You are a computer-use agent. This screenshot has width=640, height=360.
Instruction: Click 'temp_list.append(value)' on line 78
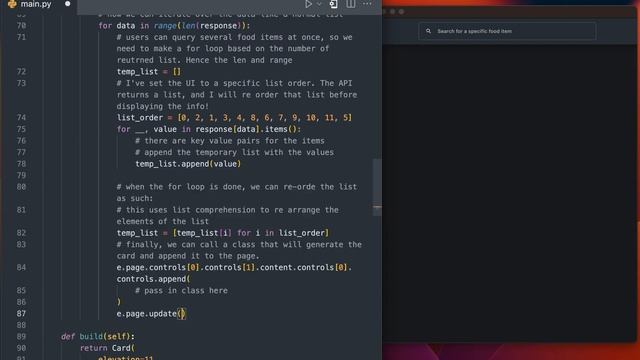(188, 164)
